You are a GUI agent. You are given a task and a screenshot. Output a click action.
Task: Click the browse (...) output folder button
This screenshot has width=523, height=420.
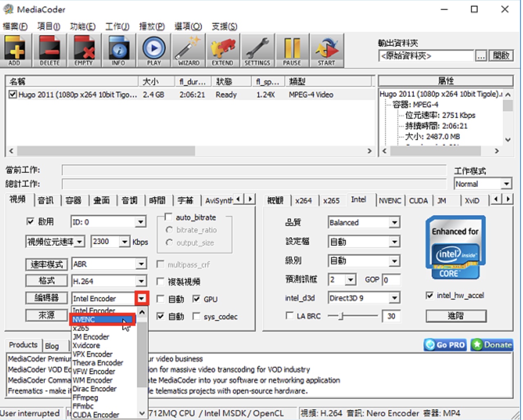point(481,56)
